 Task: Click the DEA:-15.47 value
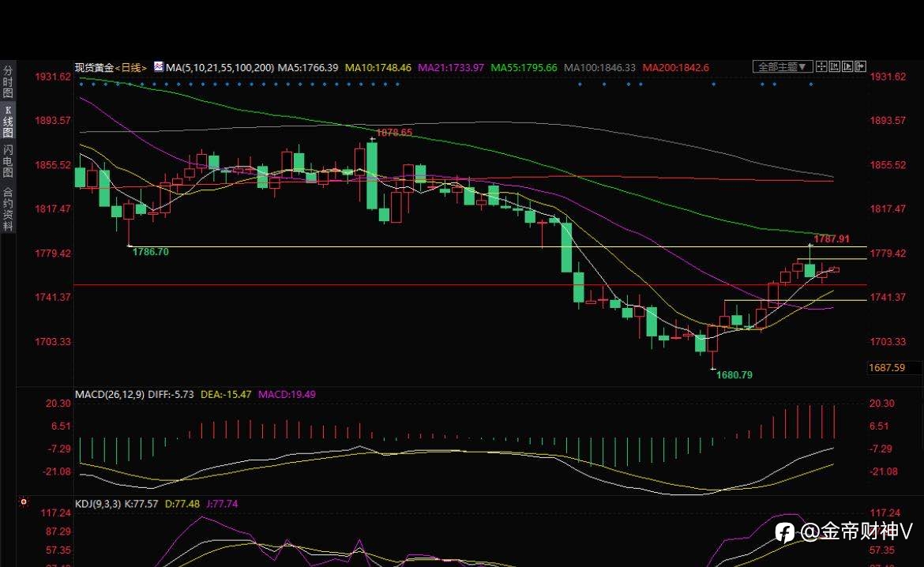coord(227,394)
